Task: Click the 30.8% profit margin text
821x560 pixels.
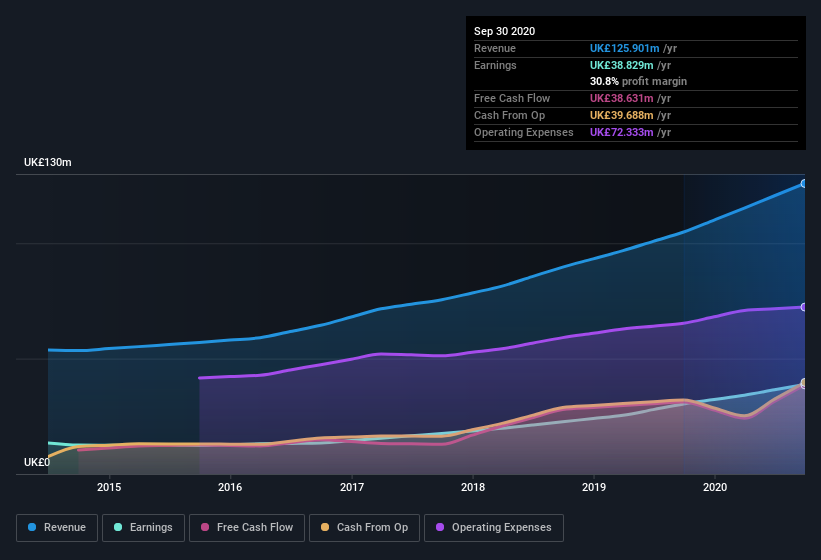Action: (x=638, y=81)
